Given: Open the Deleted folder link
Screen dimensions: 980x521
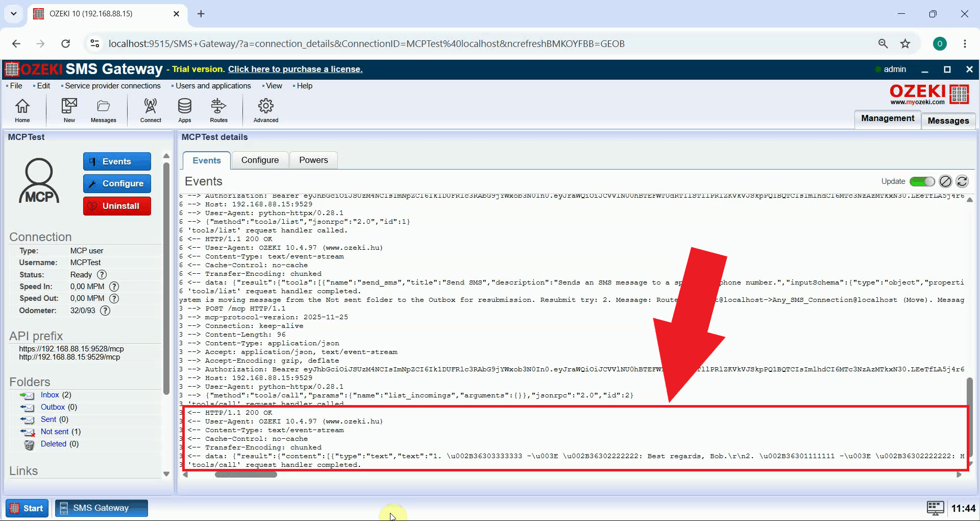Looking at the screenshot, I should pos(54,444).
